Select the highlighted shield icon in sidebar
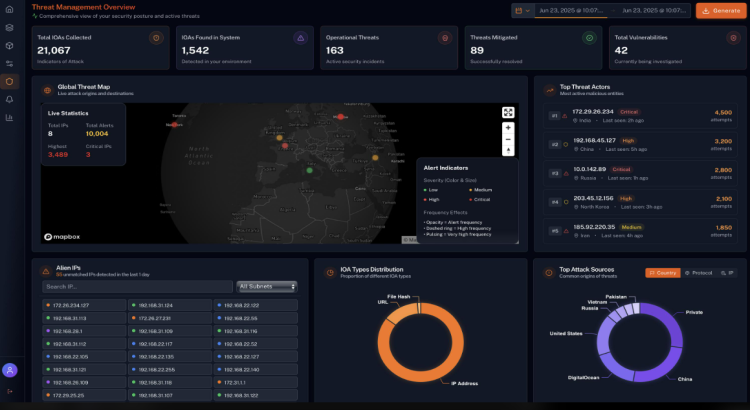This screenshot has height=410, width=750. point(9,81)
